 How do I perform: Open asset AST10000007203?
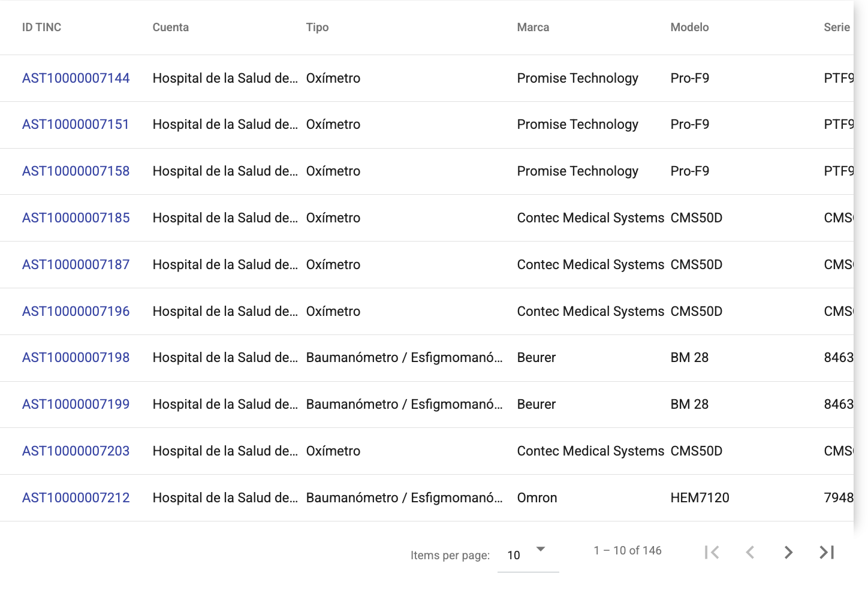click(76, 451)
